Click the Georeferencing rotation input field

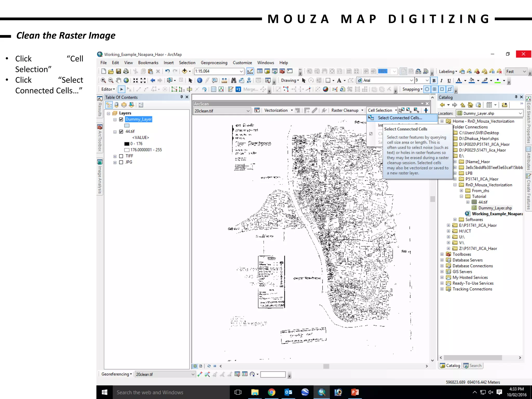pyautogui.click(x=273, y=374)
